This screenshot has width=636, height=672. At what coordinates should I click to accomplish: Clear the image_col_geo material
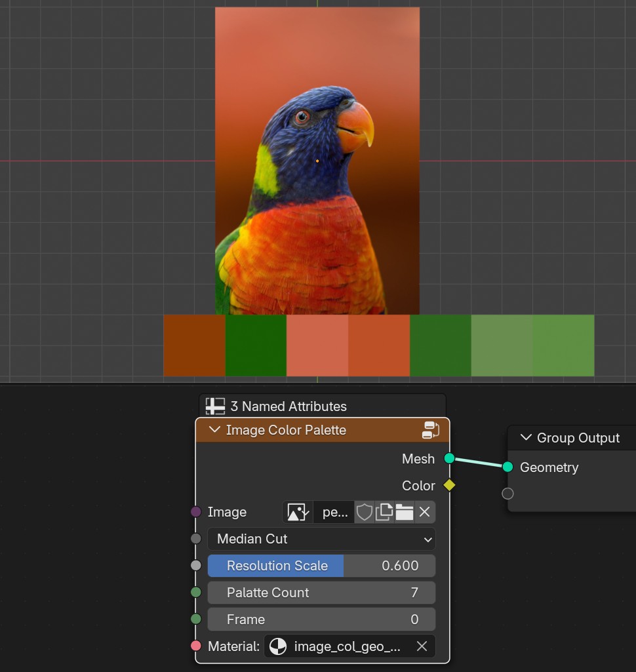[422, 646]
